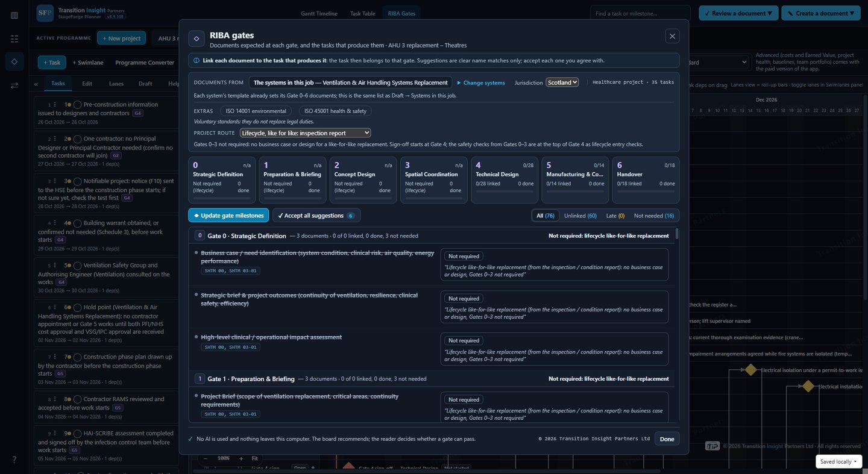Open the Edit tab in task panel
The height and width of the screenshot is (474, 868).
[87, 84]
